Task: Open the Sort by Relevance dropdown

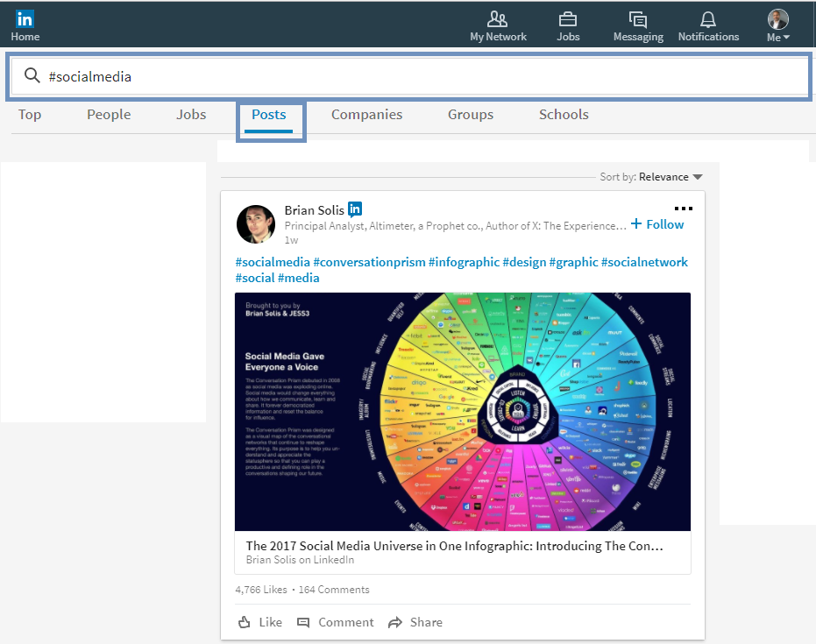Action: 670,177
